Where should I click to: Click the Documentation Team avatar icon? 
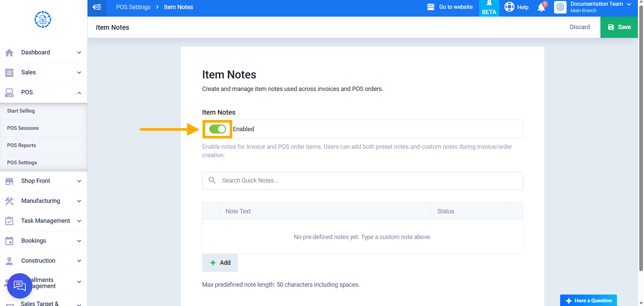(560, 7)
